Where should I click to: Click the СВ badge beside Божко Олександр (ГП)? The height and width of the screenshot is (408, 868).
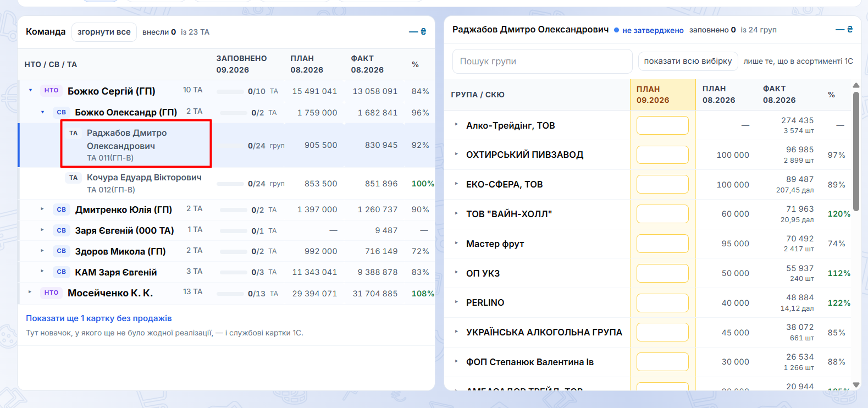tap(62, 112)
